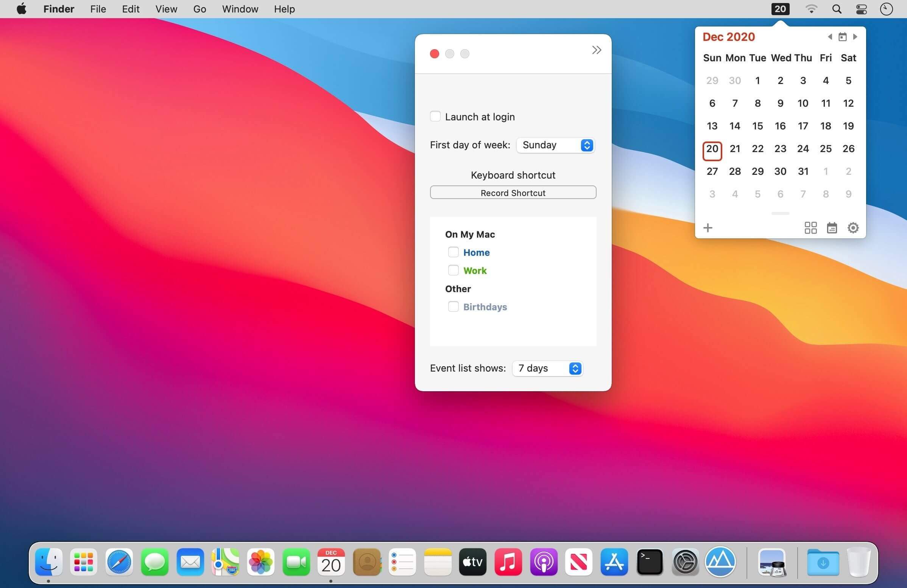Click the double chevron in preferences window

pyautogui.click(x=597, y=50)
